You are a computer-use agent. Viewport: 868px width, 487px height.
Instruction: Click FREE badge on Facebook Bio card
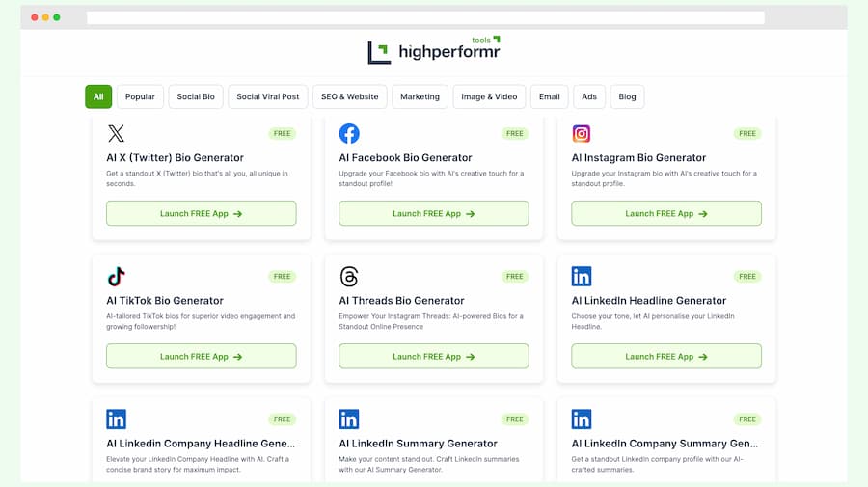click(515, 133)
